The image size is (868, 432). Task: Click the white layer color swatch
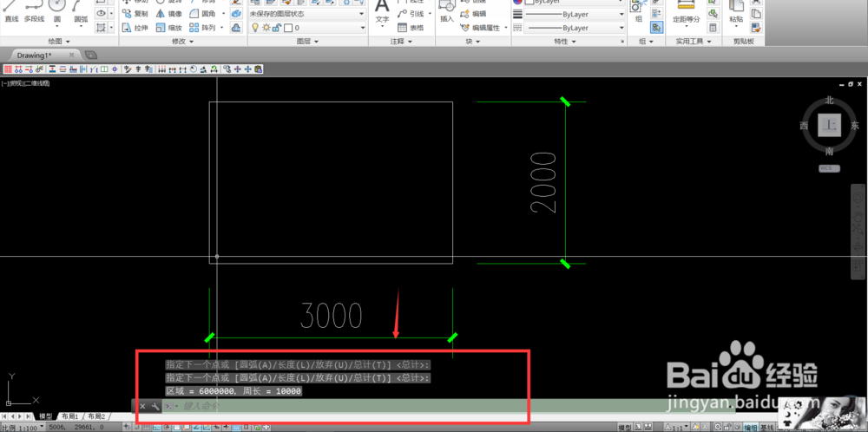click(x=288, y=28)
